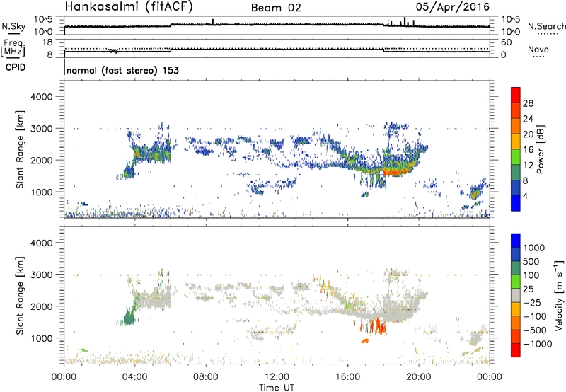Click the "N.Sky" legend label
Screen dimensions: 566x392
pos(13,26)
